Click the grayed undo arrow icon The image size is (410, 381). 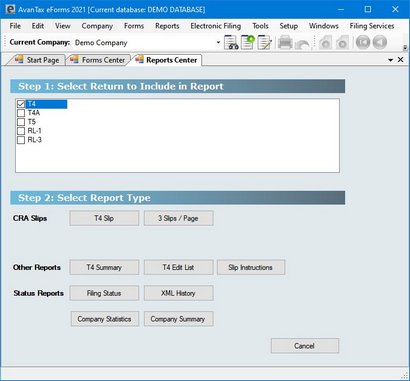click(302, 43)
